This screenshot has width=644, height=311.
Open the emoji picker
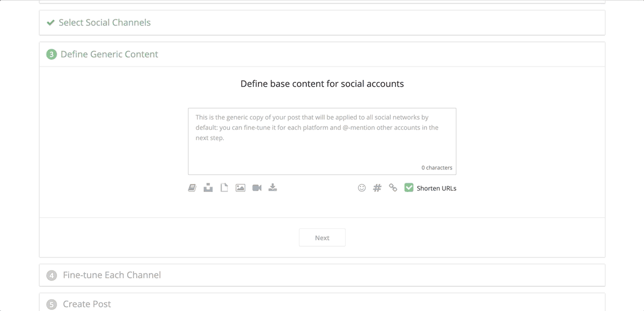(361, 188)
